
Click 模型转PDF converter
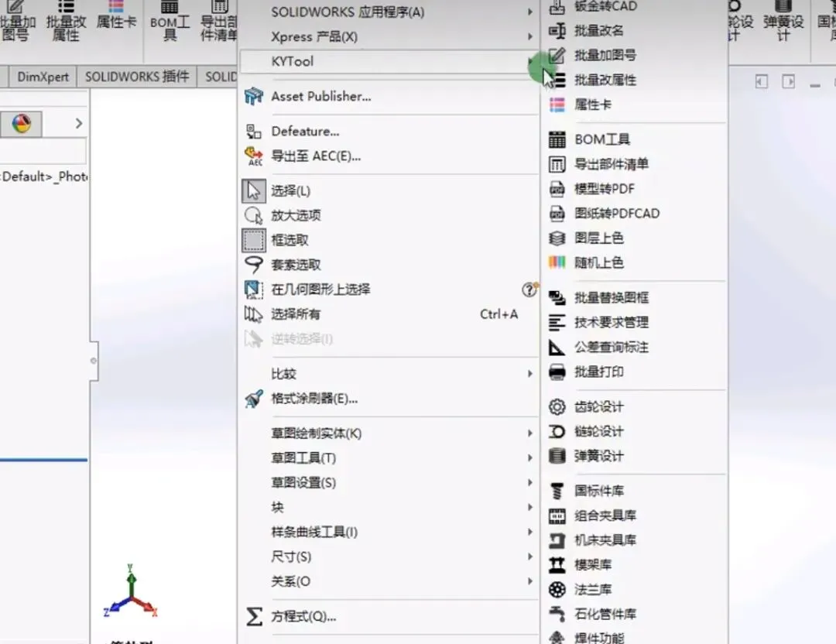coord(604,189)
